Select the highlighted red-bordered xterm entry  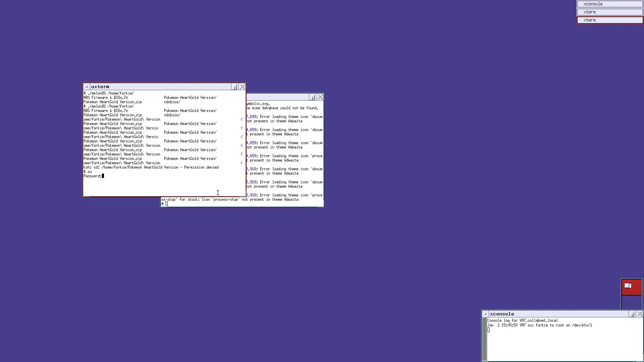click(x=609, y=20)
